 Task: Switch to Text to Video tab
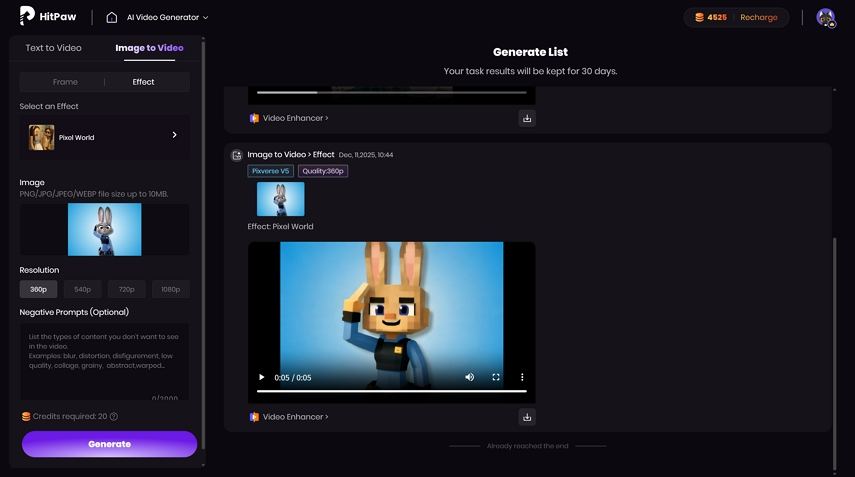[x=53, y=48]
